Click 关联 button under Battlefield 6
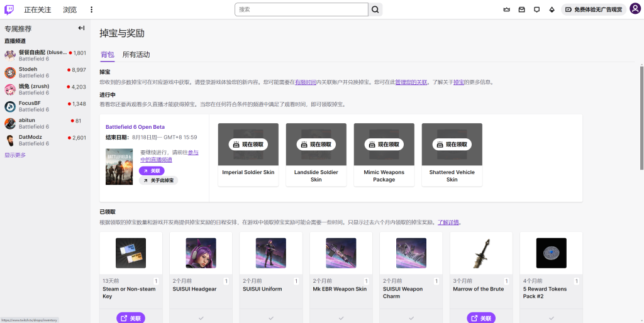This screenshot has width=644, height=323. click(x=152, y=171)
